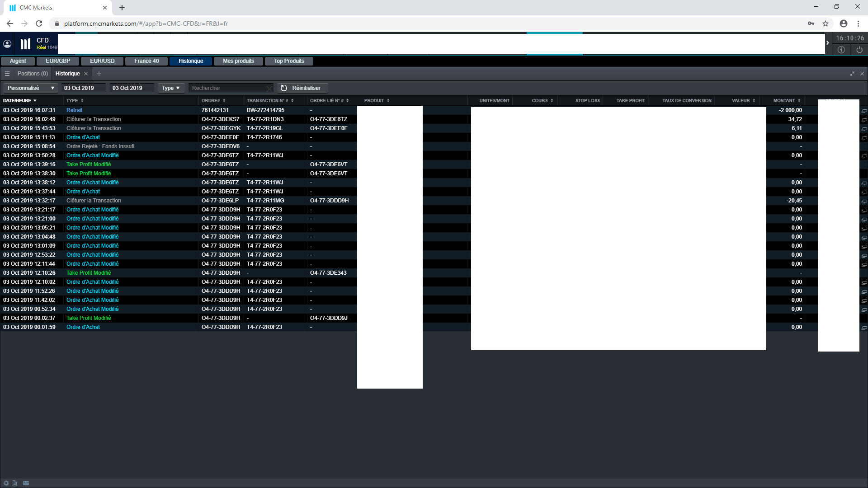Add a new panel tab with the plus icon
Viewport: 868px width, 488px height.
pos(99,74)
